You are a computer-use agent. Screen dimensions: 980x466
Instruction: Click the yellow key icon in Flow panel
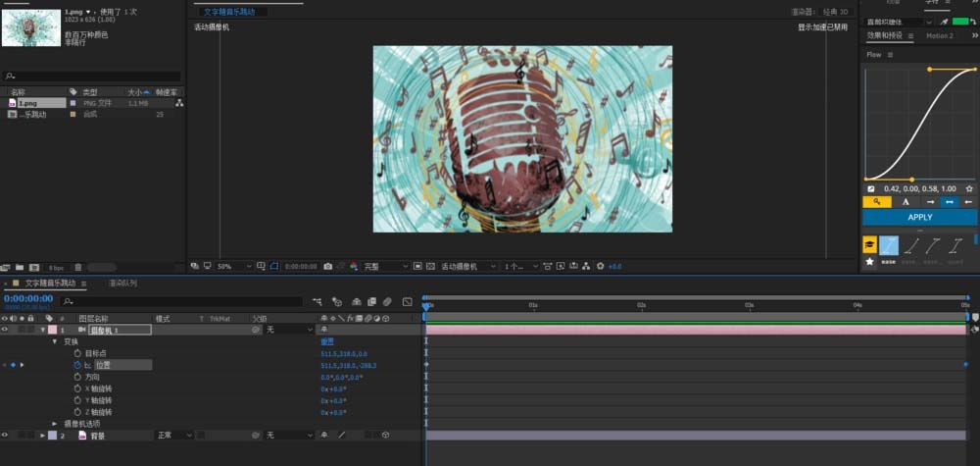[877, 202]
